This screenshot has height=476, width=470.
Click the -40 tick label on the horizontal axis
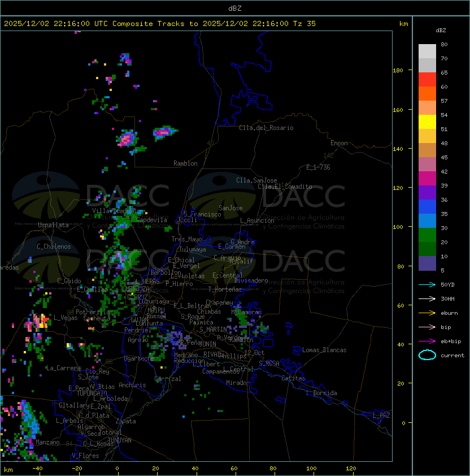click(x=37, y=469)
